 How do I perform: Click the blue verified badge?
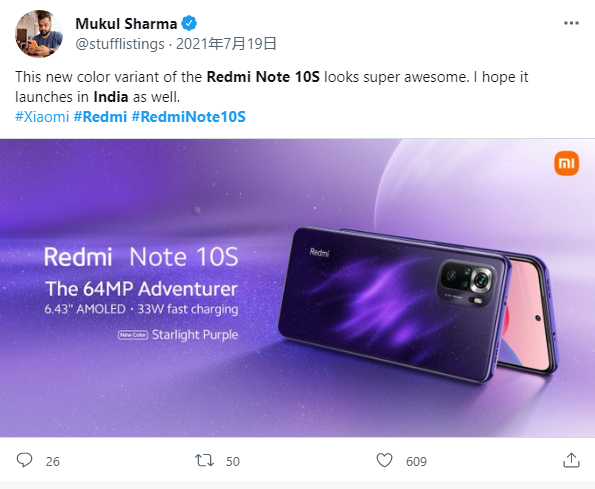tap(189, 24)
